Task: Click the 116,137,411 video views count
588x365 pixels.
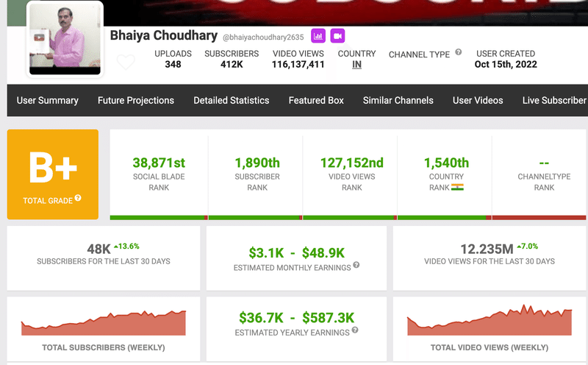Action: (x=298, y=65)
